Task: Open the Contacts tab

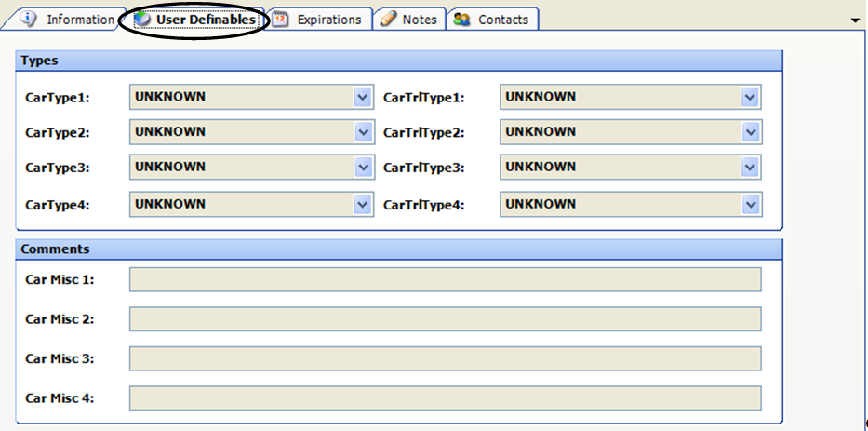Action: click(x=492, y=20)
